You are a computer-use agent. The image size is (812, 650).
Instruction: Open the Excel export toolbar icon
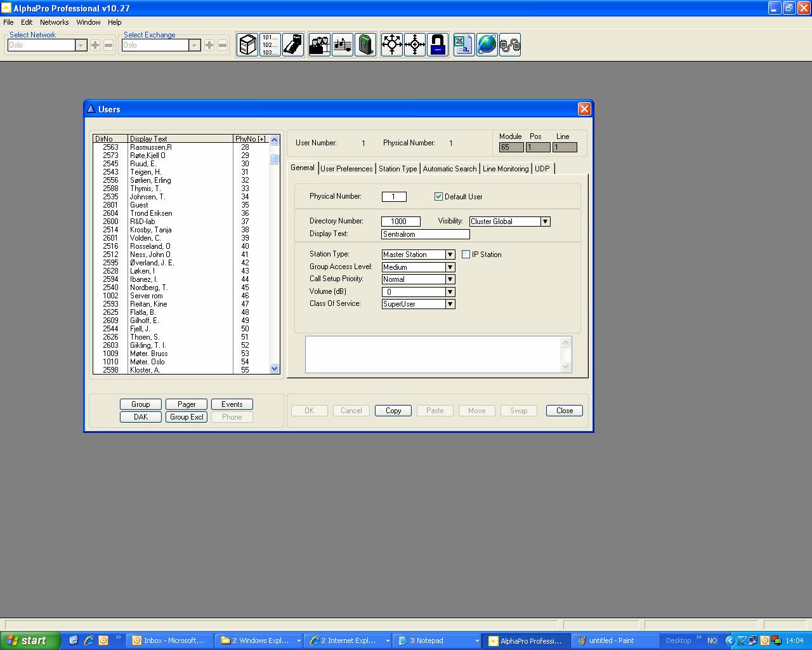(464, 45)
